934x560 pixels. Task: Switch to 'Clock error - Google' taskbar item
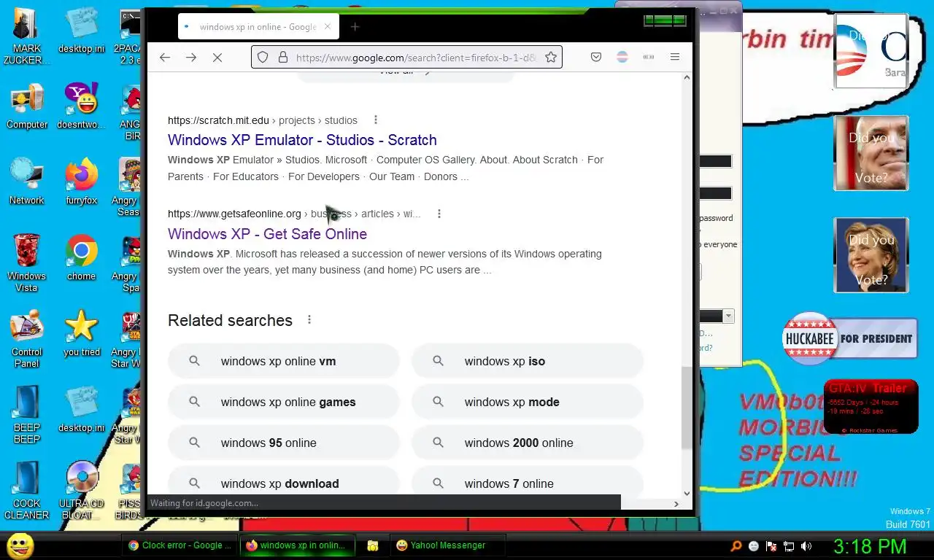coord(180,545)
